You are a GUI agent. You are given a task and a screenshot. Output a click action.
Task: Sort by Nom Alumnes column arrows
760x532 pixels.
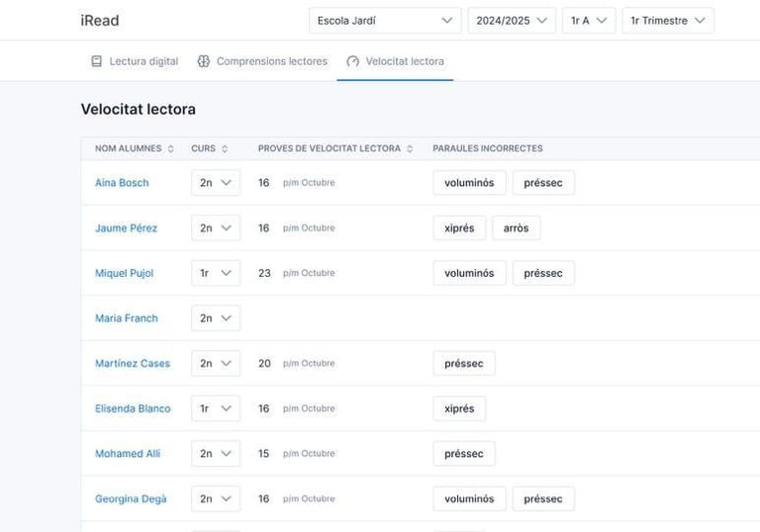170,149
